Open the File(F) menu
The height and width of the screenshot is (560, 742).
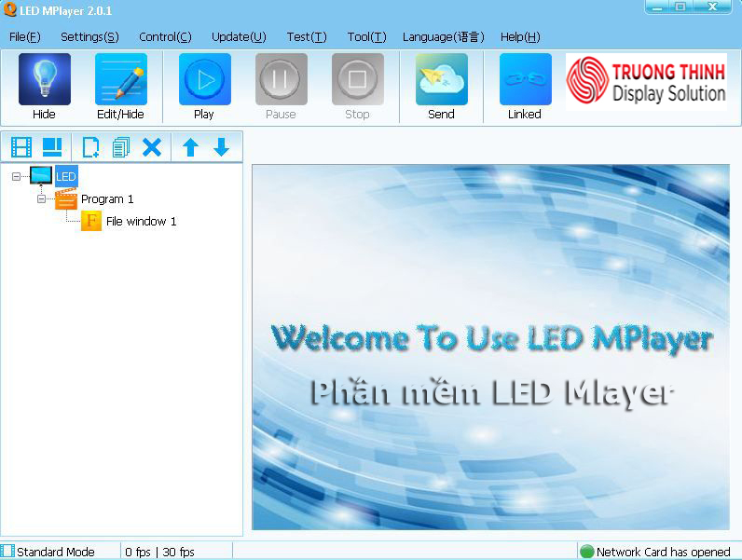[x=24, y=37]
